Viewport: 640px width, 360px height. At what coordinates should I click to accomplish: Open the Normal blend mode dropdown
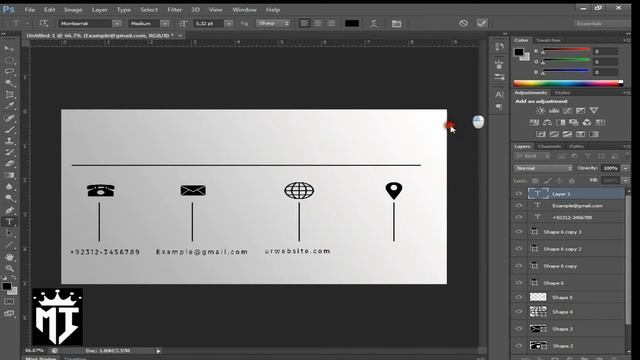[543, 168]
